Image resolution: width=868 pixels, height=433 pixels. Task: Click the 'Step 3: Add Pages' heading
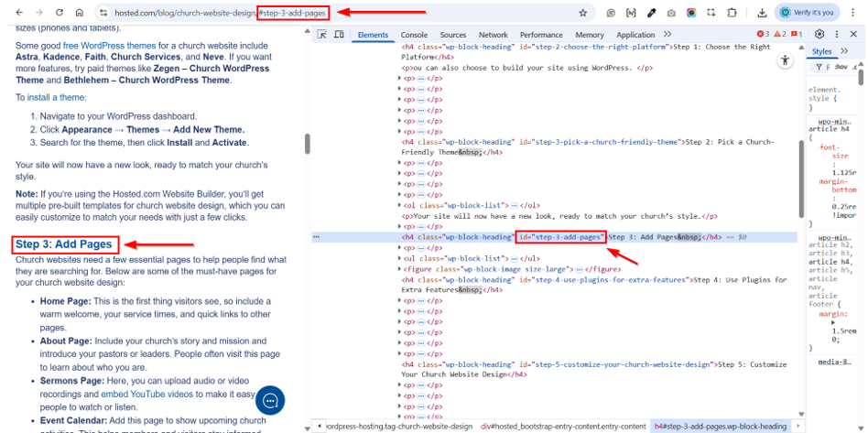coord(64,244)
